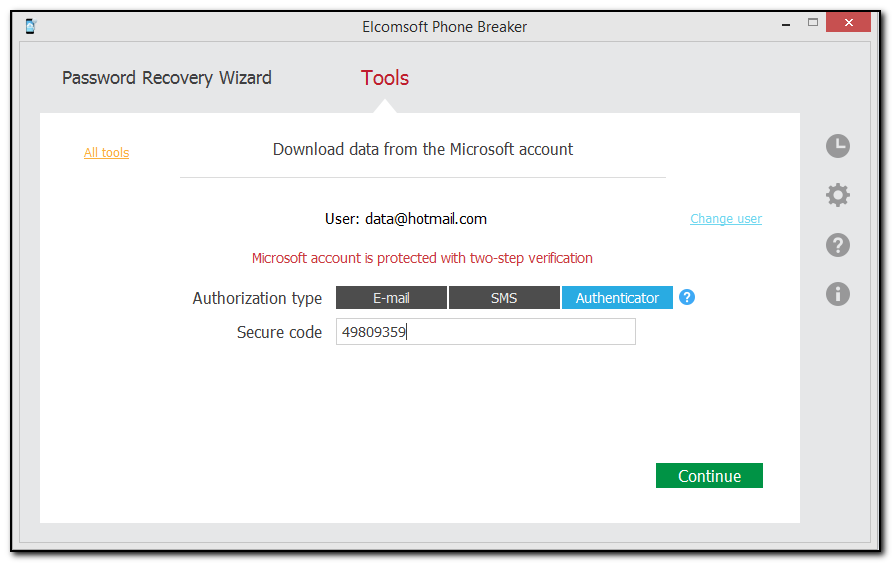
Task: Close the Elcomsoft Phone Breaker window
Action: pos(848,23)
